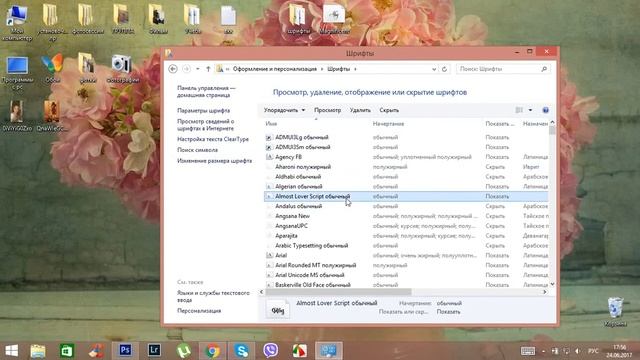Open Параметры шрифта link
Screen dimensions: 640x360
(203, 111)
